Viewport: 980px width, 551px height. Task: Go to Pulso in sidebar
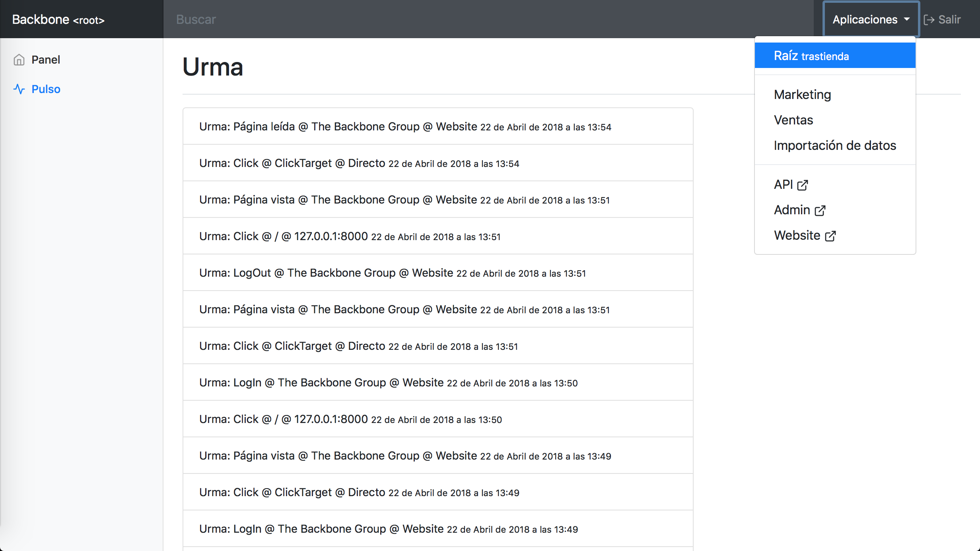(x=46, y=89)
